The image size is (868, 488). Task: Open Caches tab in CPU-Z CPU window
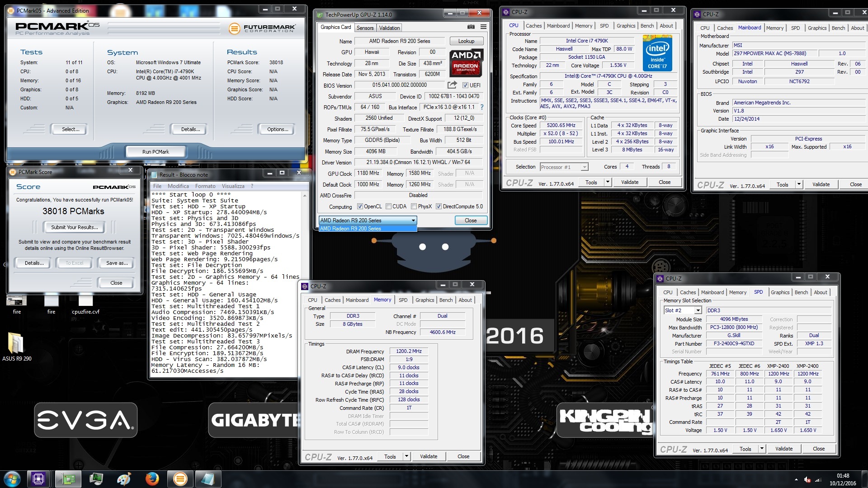click(533, 26)
